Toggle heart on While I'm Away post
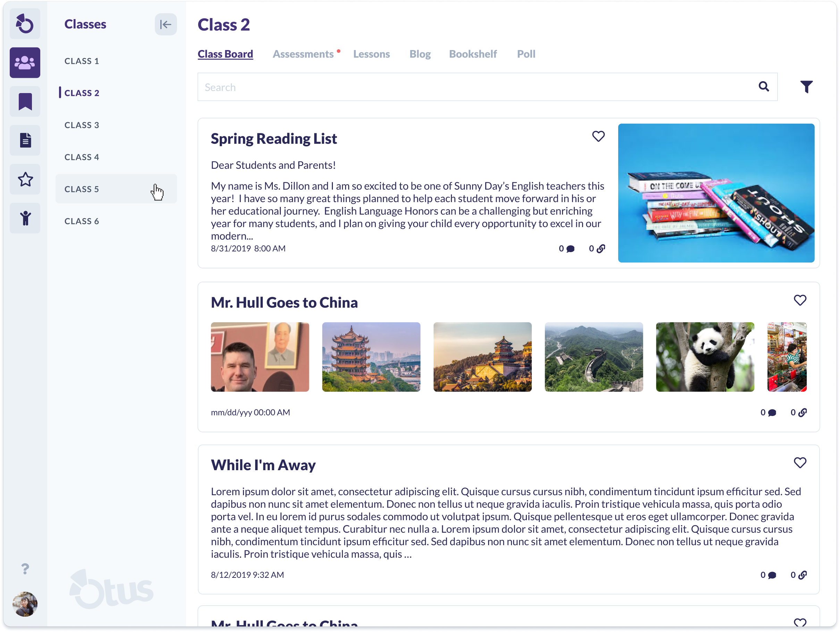Image resolution: width=840 pixels, height=632 pixels. point(800,463)
